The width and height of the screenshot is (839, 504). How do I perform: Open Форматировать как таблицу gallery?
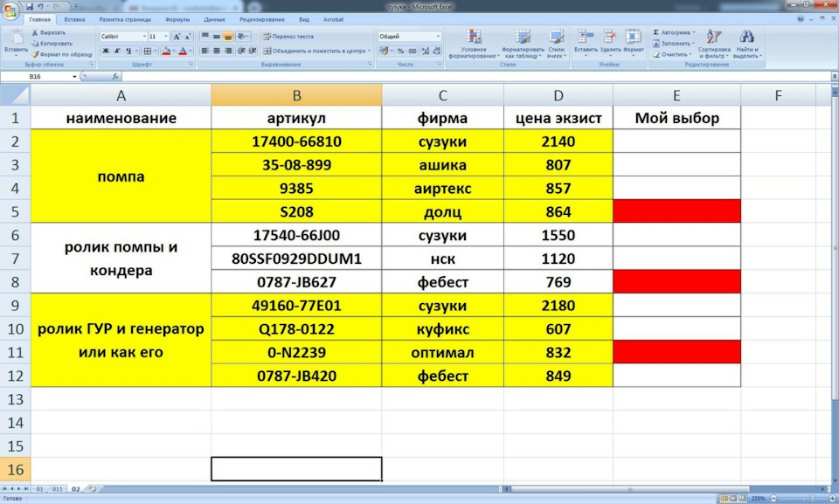click(x=523, y=44)
